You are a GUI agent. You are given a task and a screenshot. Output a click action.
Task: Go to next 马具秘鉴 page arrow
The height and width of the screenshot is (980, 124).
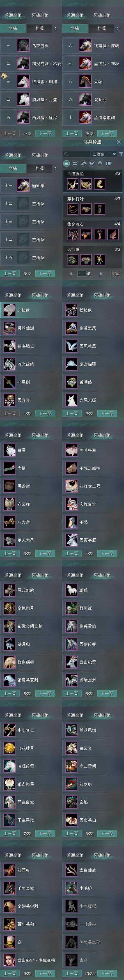click(x=100, y=274)
